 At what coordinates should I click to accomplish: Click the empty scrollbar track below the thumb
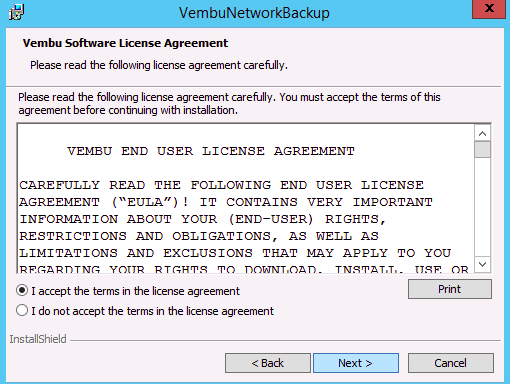pos(482,207)
